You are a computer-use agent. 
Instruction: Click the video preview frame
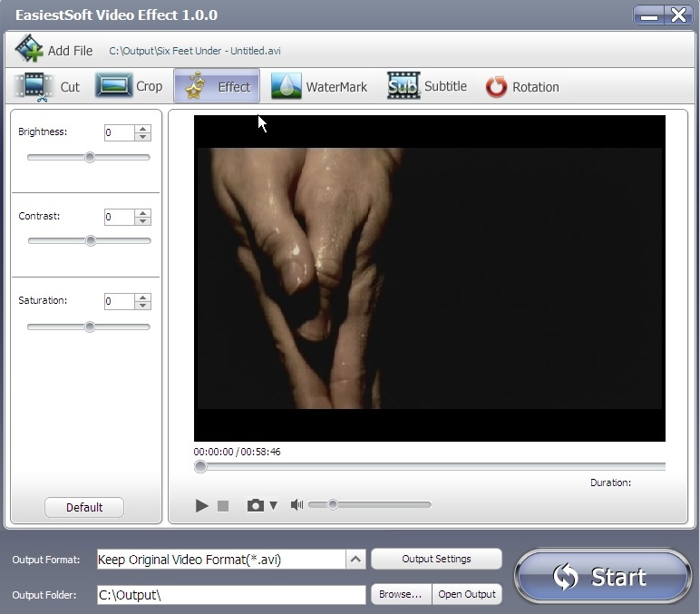click(430, 278)
